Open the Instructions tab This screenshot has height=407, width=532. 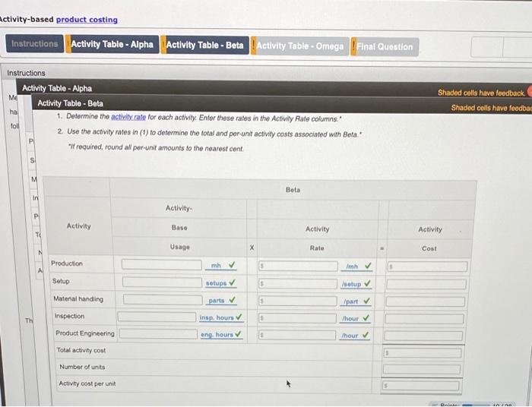click(35, 44)
